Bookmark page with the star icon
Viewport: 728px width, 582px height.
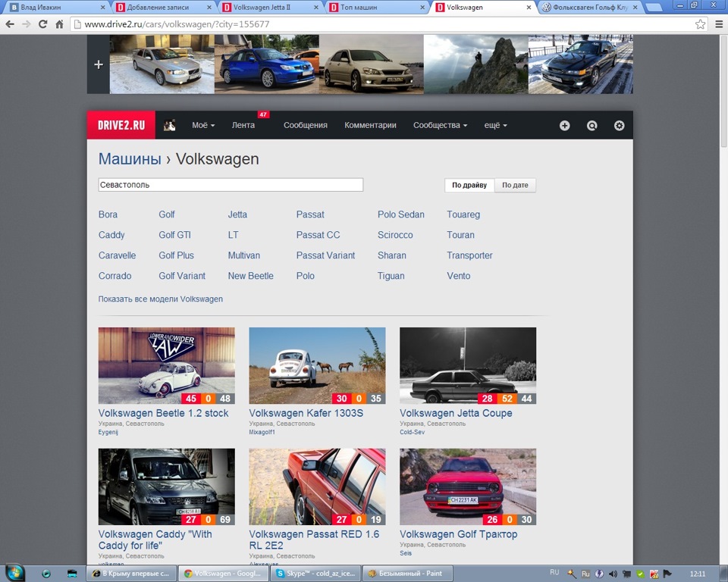tap(700, 24)
